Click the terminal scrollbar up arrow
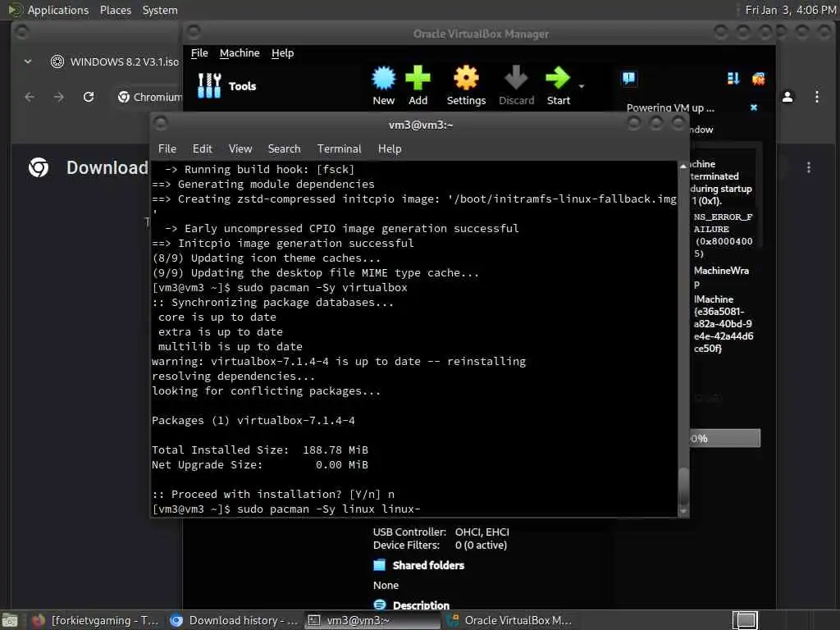Viewport: 840px width, 630px height. (683, 167)
